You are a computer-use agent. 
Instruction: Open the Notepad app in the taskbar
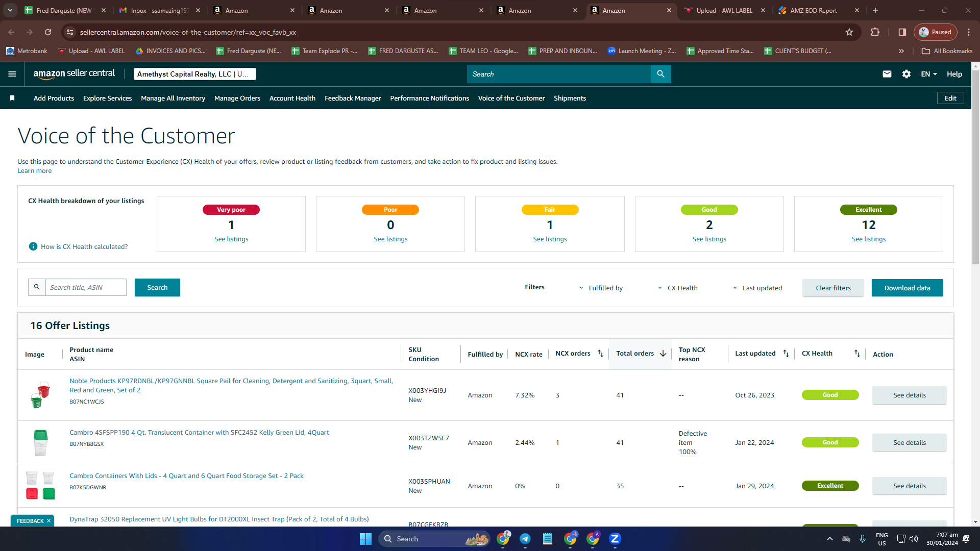coord(548,539)
